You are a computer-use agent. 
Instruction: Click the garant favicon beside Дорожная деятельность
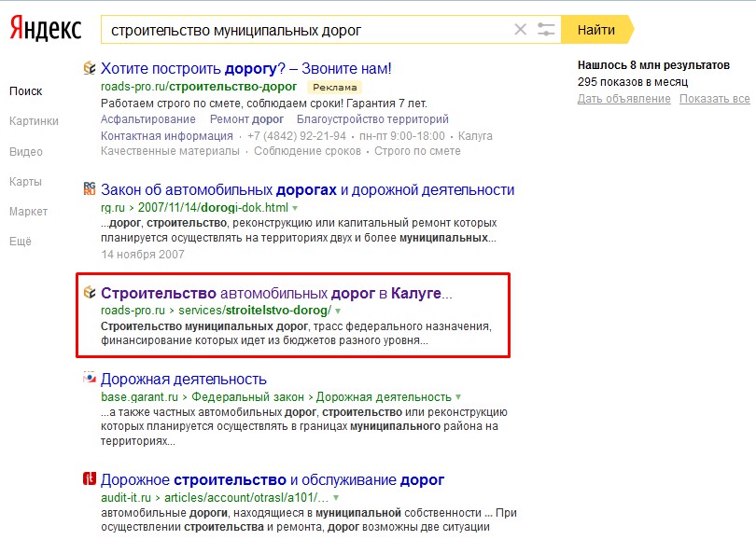tap(90, 378)
